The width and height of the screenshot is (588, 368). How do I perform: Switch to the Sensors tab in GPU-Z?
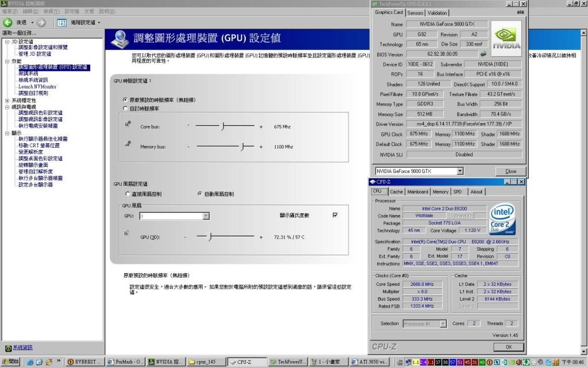[x=415, y=13]
